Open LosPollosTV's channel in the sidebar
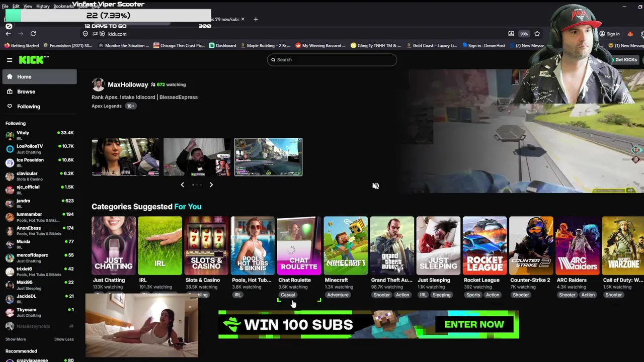The height and width of the screenshot is (362, 644). pos(40,149)
